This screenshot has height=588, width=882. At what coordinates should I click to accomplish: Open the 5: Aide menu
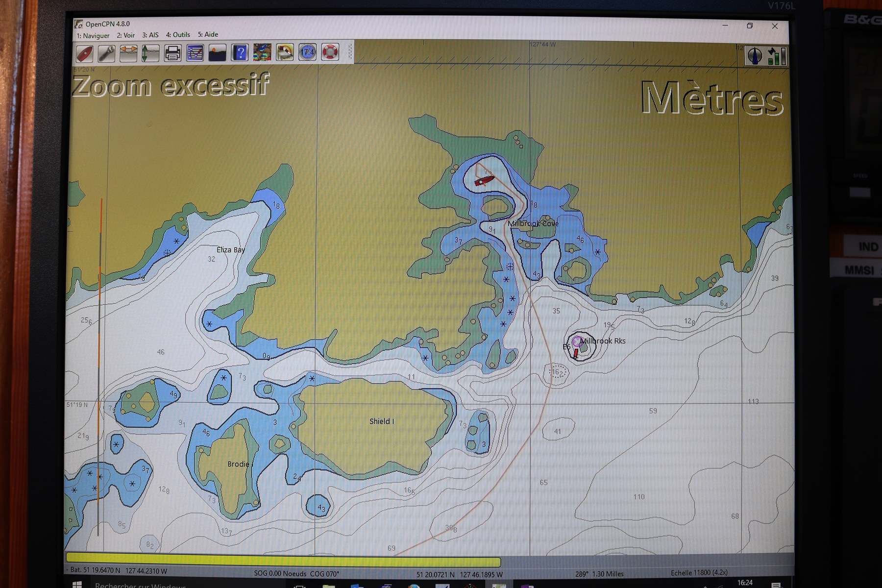208,34
